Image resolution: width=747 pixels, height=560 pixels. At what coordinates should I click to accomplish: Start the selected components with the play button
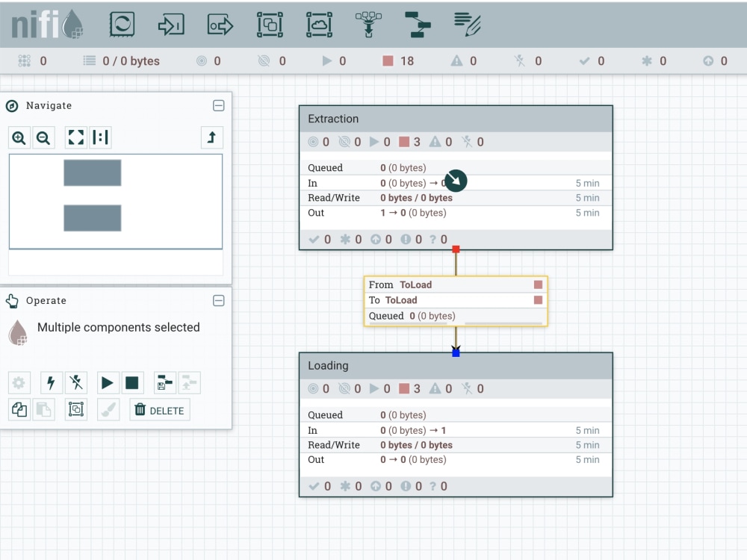click(108, 382)
